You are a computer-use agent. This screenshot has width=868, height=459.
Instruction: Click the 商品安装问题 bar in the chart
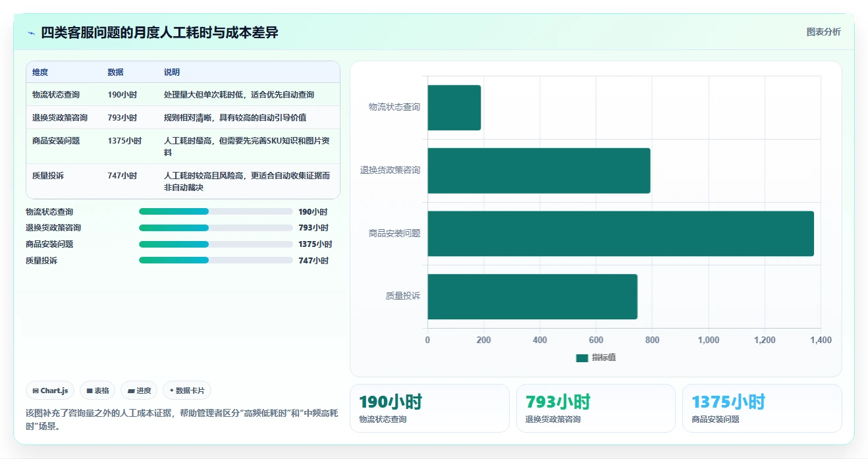[x=621, y=234]
